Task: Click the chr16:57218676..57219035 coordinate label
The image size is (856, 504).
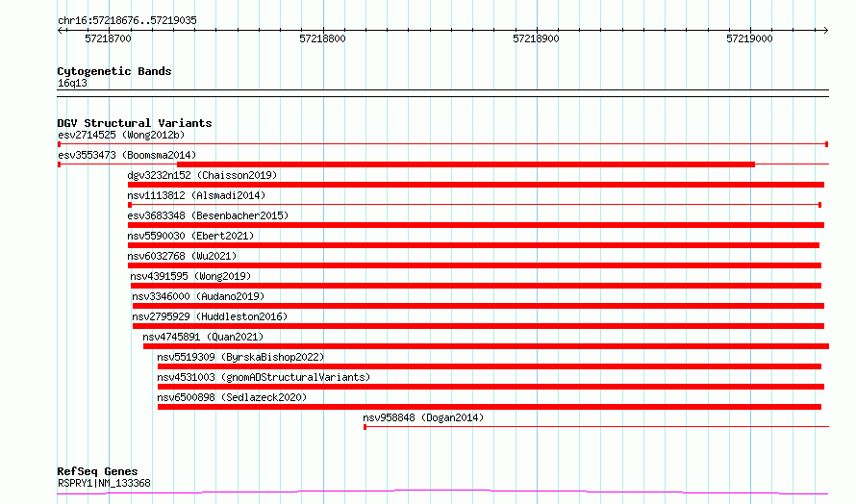Action: 127,20
